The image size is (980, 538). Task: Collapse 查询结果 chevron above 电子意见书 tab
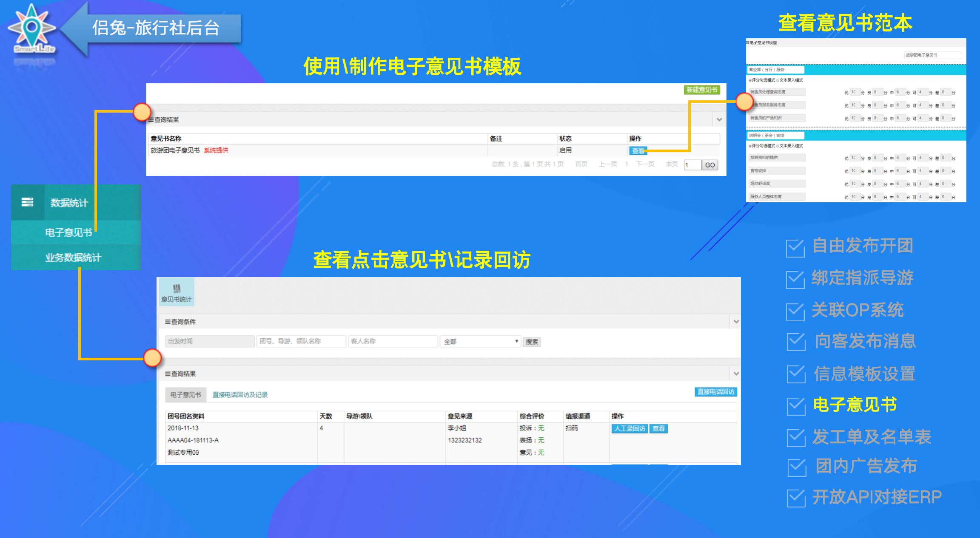point(736,374)
